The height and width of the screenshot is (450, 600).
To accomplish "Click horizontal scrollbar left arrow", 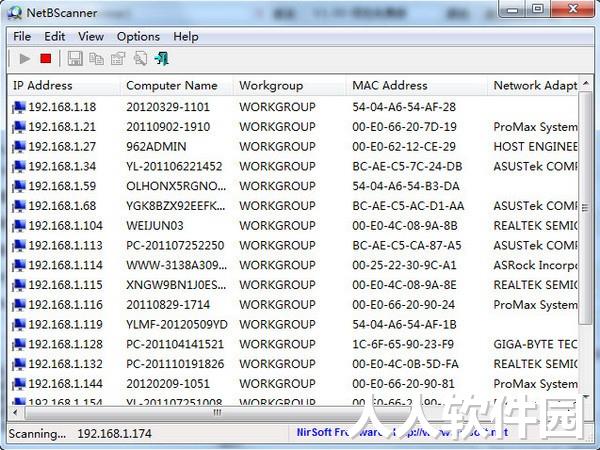I will 15,412.
